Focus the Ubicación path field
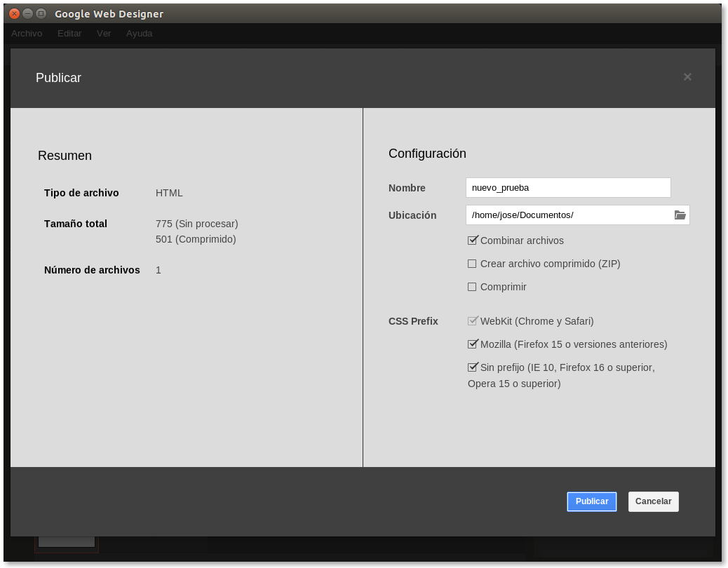The image size is (728, 568). coord(568,215)
